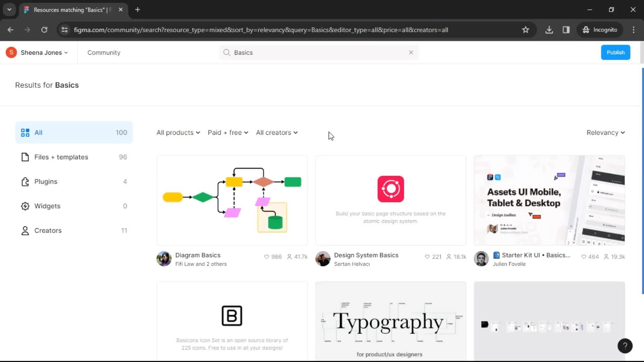Open the Design System Basics title link
644x362 pixels.
[366, 255]
